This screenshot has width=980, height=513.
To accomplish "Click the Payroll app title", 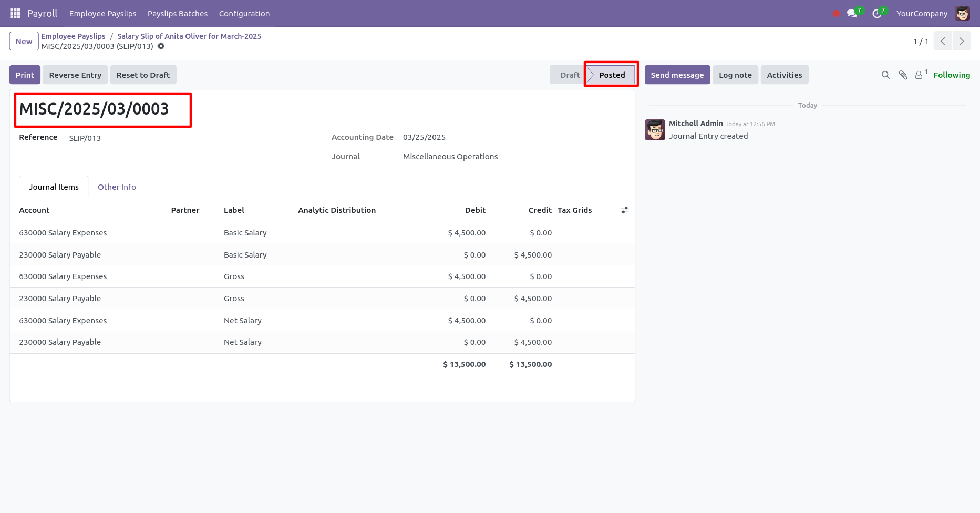I will [42, 14].
